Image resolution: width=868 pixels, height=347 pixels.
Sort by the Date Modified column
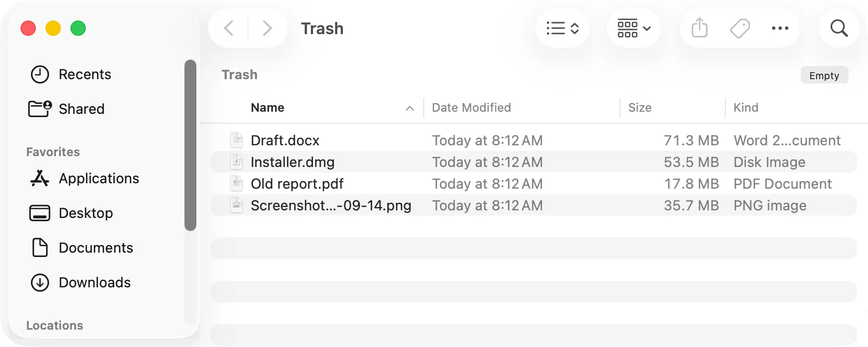pos(471,107)
